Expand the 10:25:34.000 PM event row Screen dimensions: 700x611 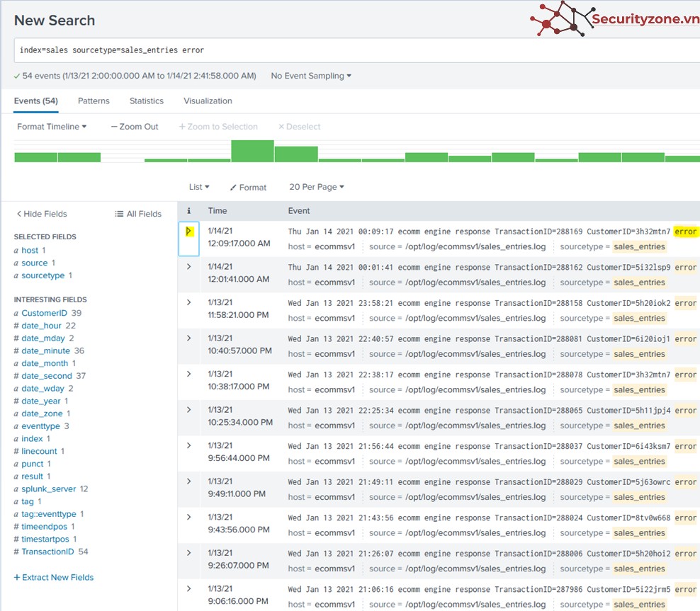(189, 409)
